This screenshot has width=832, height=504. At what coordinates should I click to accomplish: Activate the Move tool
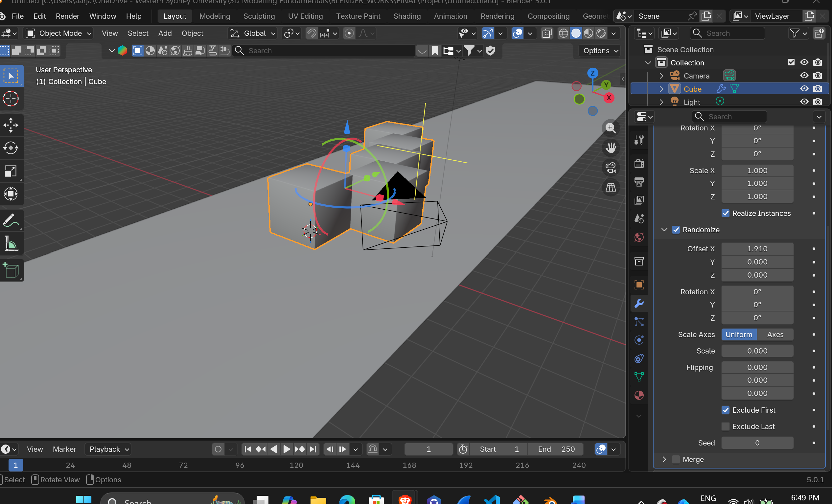click(x=11, y=125)
